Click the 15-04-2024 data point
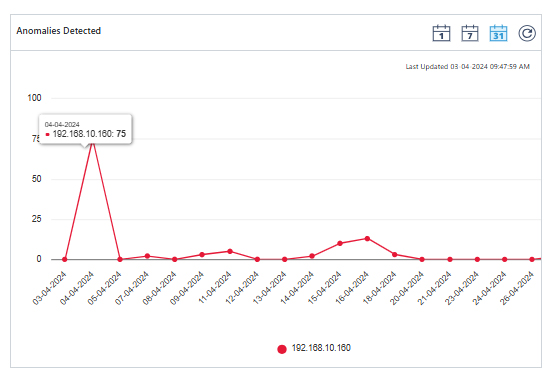 click(340, 243)
